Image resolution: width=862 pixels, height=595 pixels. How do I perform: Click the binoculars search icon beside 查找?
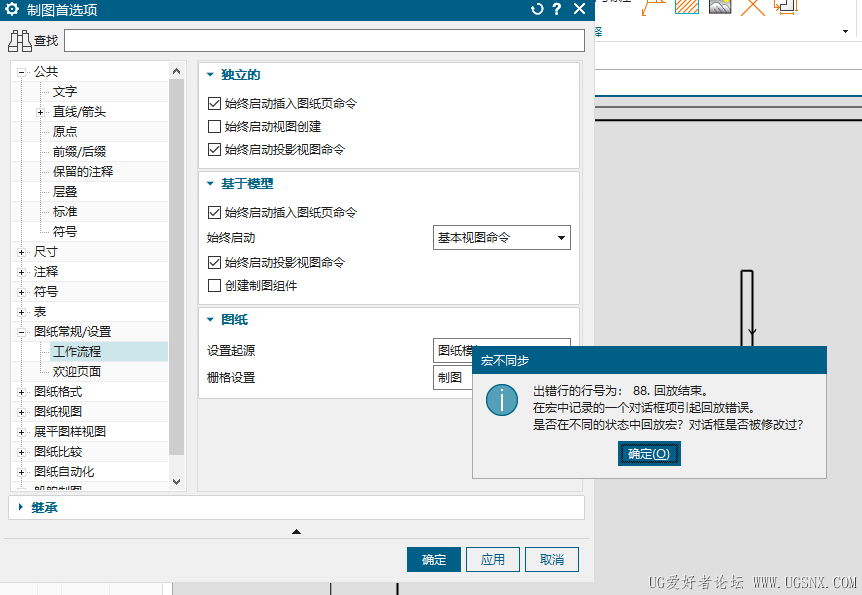tap(21, 40)
